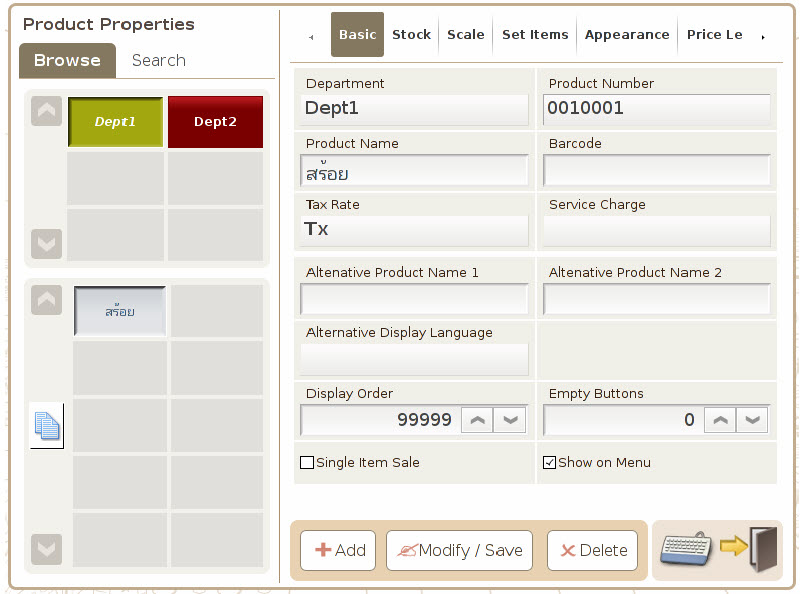The height and width of the screenshot is (594, 802).
Task: Switch to the Stock tab
Action: pyautogui.click(x=411, y=35)
